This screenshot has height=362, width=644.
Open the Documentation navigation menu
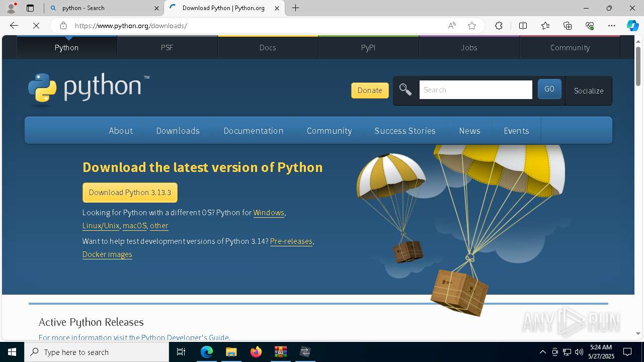point(254,131)
